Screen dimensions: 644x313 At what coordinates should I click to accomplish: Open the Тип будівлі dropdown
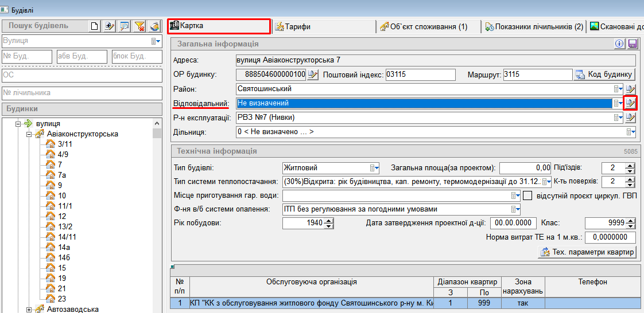[x=374, y=168]
